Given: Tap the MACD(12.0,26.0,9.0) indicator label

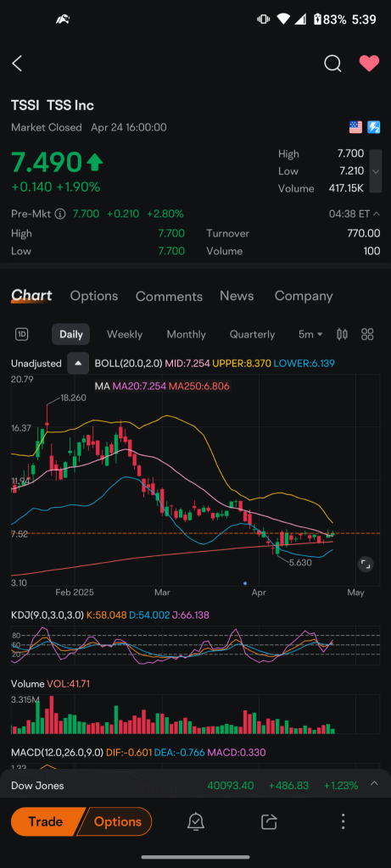Looking at the screenshot, I should [x=58, y=753].
